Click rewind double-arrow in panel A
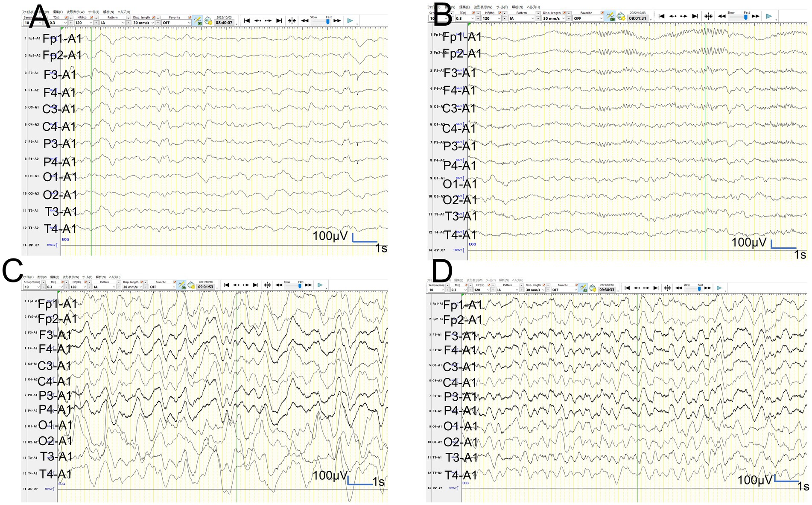Image resolution: width=812 pixels, height=505 pixels. [305, 21]
